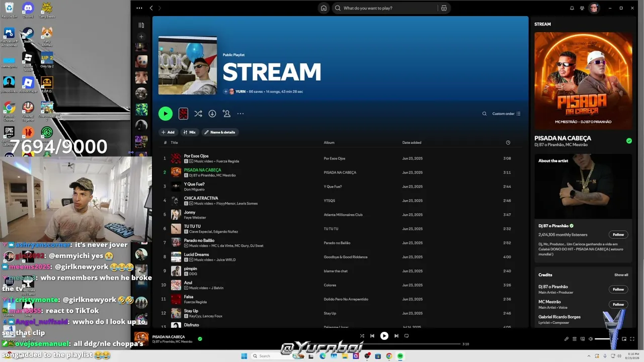Open the STREAM playlist cover image
The image size is (644, 362).
tap(188, 65)
